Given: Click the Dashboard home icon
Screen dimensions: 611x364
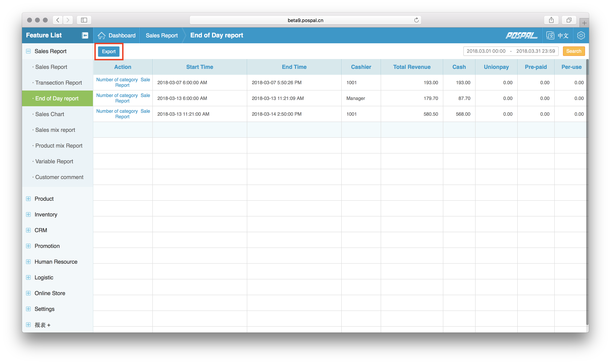Looking at the screenshot, I should pos(101,35).
